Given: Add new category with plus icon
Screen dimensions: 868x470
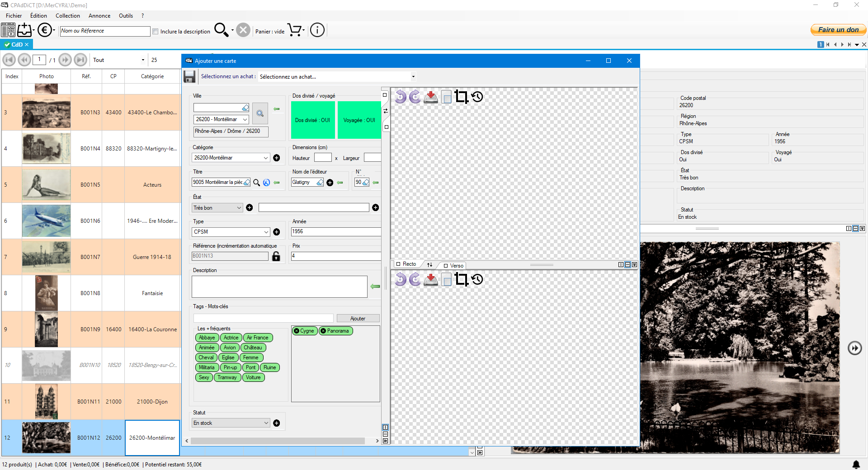Looking at the screenshot, I should [x=277, y=158].
